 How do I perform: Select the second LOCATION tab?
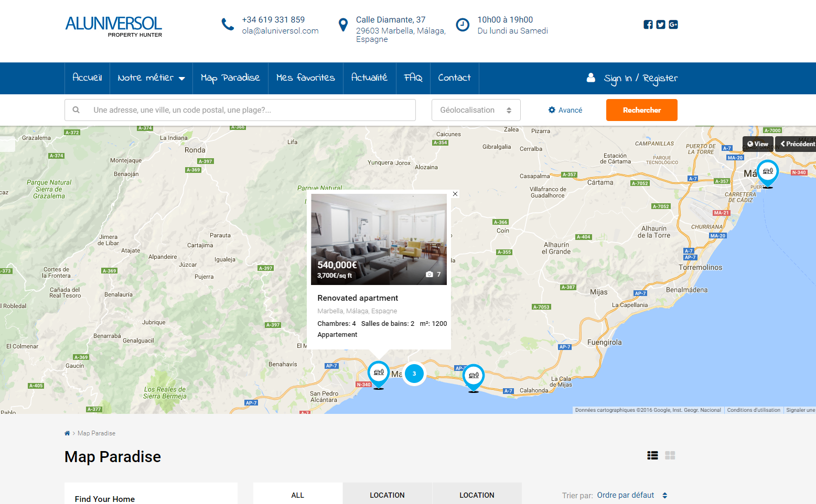tap(477, 494)
